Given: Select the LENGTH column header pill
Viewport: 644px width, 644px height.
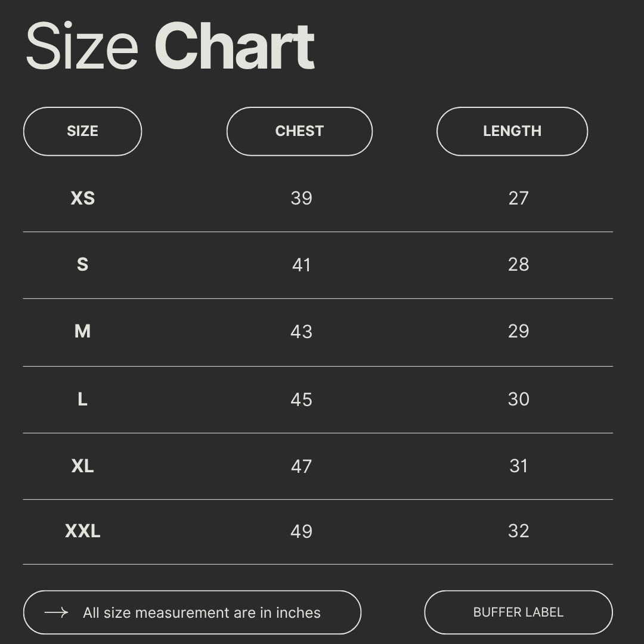Looking at the screenshot, I should [x=512, y=131].
